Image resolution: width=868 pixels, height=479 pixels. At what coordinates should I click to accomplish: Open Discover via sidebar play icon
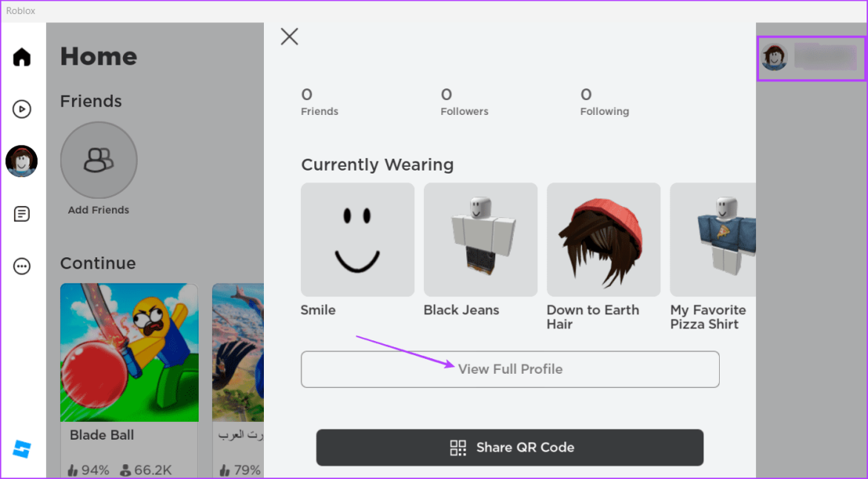tap(22, 110)
